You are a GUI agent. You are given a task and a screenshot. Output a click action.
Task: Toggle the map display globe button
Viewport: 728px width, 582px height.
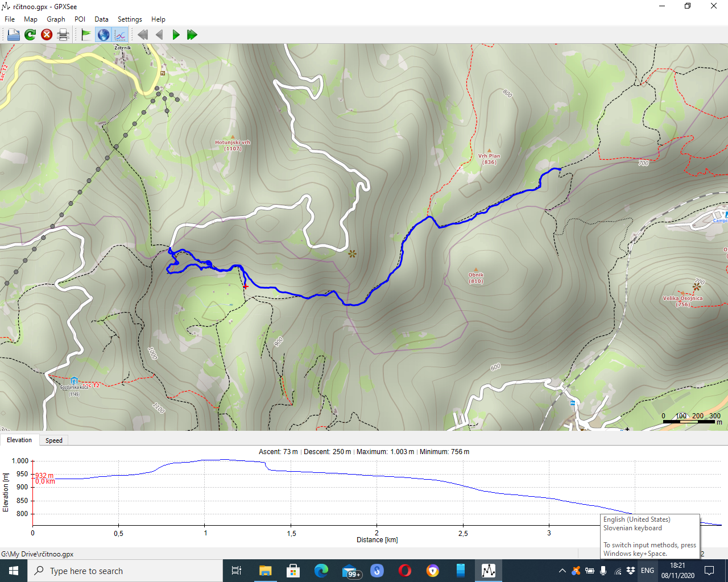pyautogui.click(x=104, y=35)
